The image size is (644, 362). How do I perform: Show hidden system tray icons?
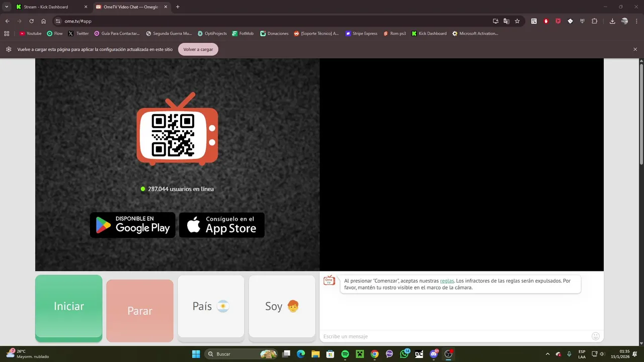[x=547, y=354]
